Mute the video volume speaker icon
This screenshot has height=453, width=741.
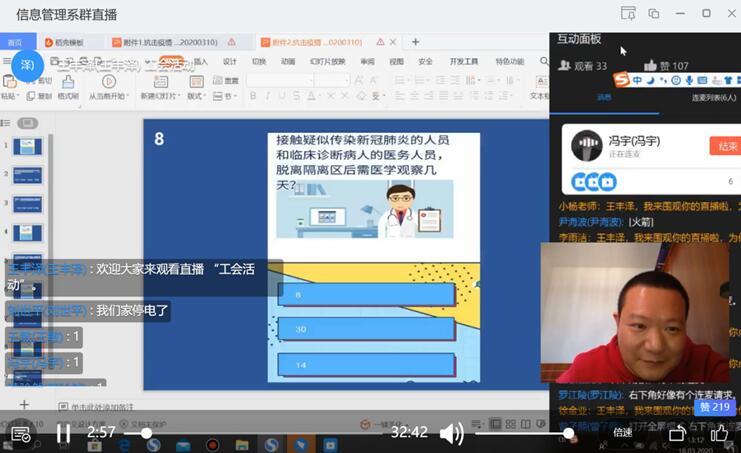click(451, 433)
